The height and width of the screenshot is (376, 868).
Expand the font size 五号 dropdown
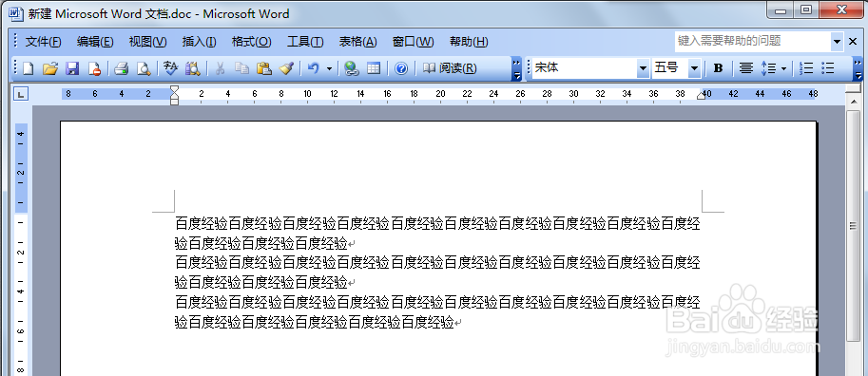695,68
